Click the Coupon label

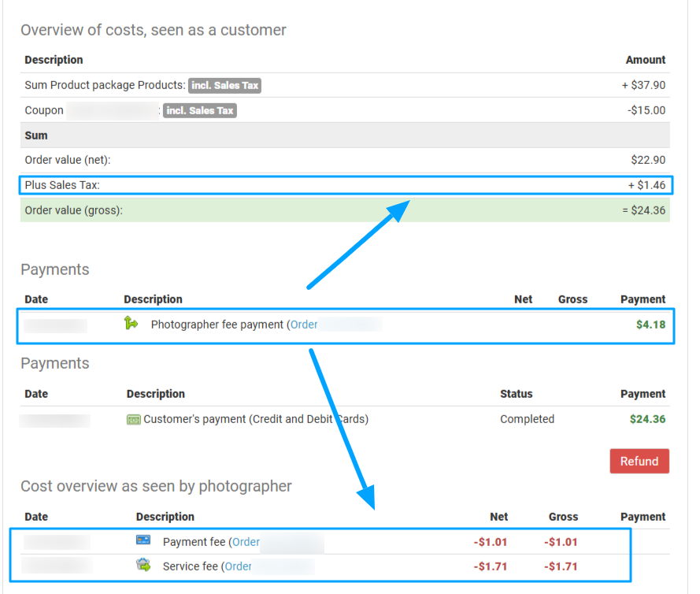tap(44, 110)
